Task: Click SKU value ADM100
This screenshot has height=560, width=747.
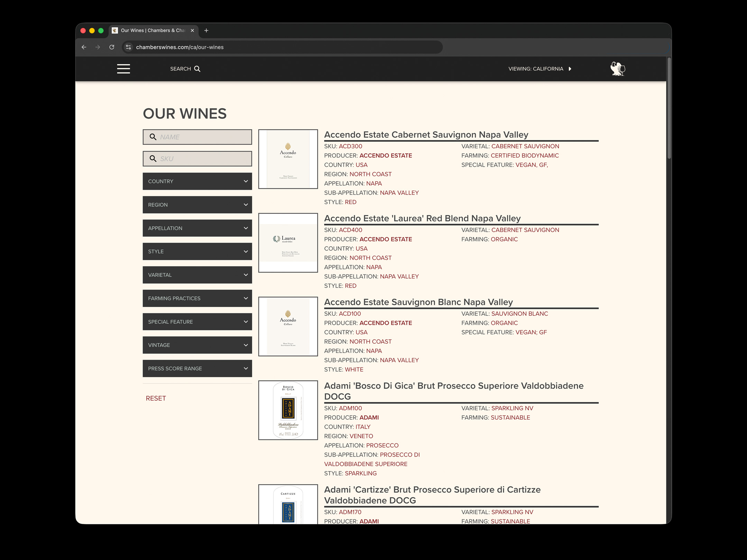Action: [350, 408]
